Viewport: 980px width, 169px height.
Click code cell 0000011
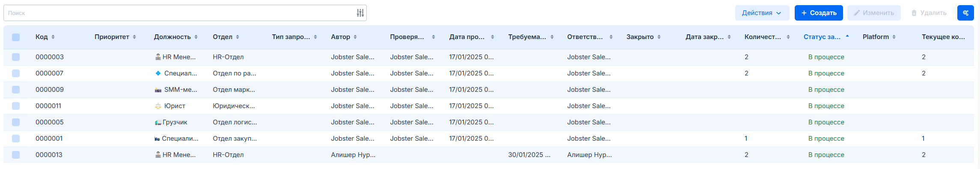coord(48,106)
